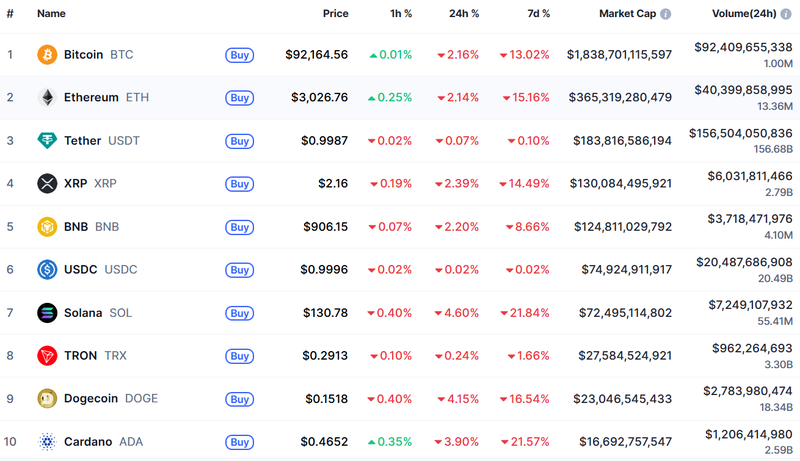The height and width of the screenshot is (461, 800).
Task: Open the Cardano ADA coin link
Action: 103,441
